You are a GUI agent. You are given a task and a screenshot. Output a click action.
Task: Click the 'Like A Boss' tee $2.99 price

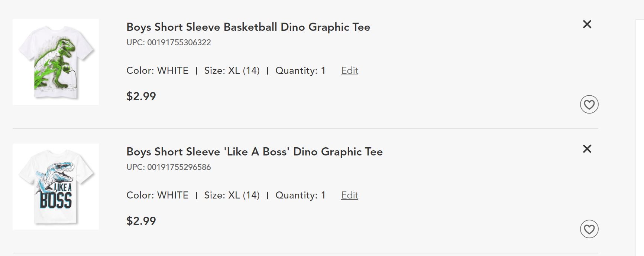point(141,221)
